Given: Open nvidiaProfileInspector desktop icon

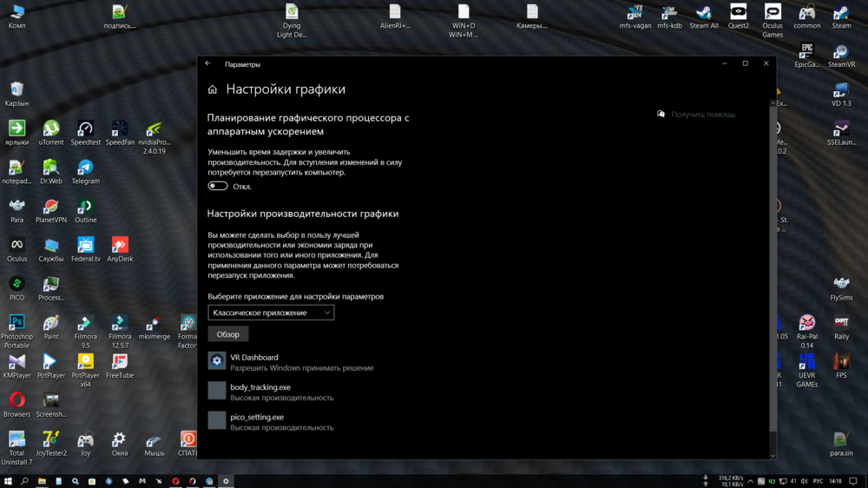Looking at the screenshot, I should [x=154, y=137].
